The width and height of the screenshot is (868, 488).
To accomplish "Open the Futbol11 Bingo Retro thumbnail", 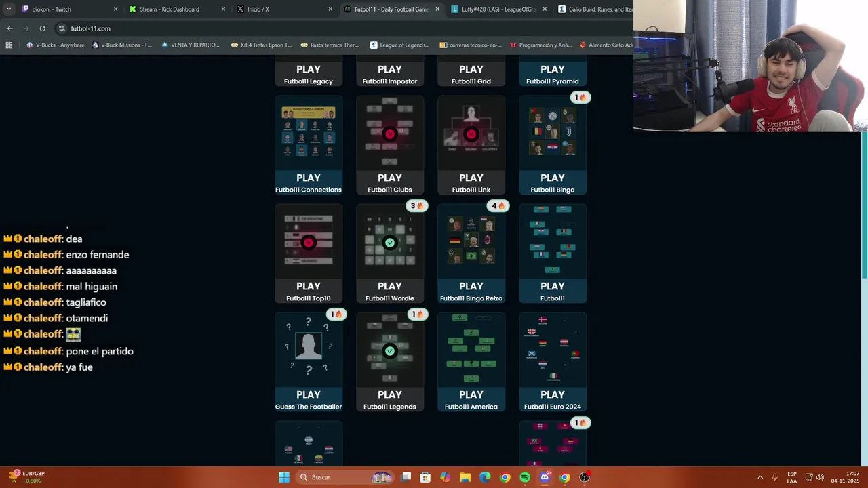I will point(471,241).
